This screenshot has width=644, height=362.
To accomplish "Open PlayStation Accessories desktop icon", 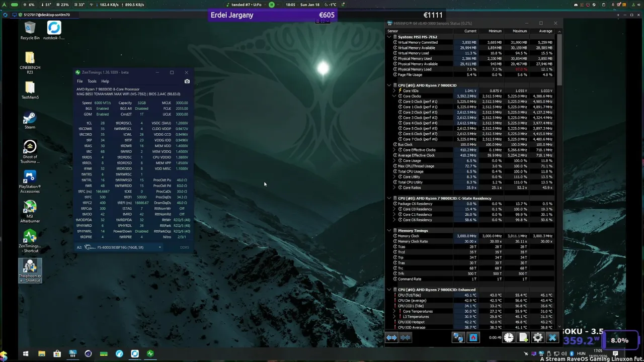I will point(30,182).
